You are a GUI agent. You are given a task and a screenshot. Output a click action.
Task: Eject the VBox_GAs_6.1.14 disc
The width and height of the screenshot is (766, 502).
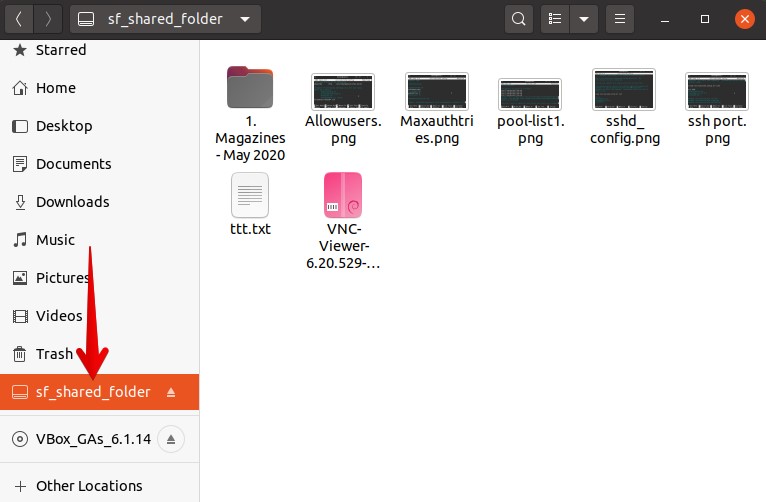[x=170, y=439]
